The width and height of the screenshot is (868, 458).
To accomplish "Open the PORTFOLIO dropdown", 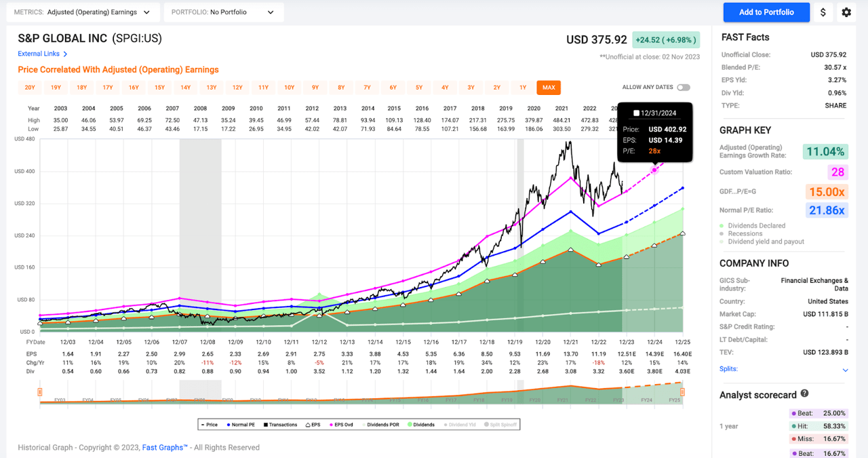I will [224, 12].
